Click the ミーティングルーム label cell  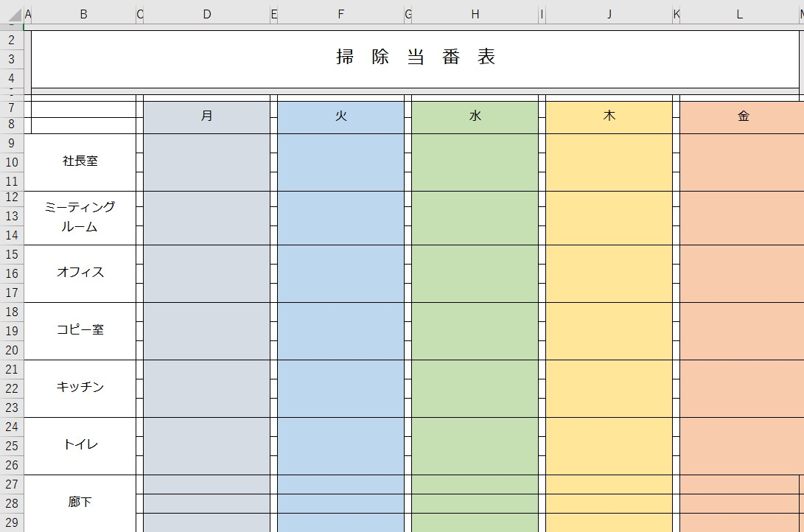click(x=80, y=217)
